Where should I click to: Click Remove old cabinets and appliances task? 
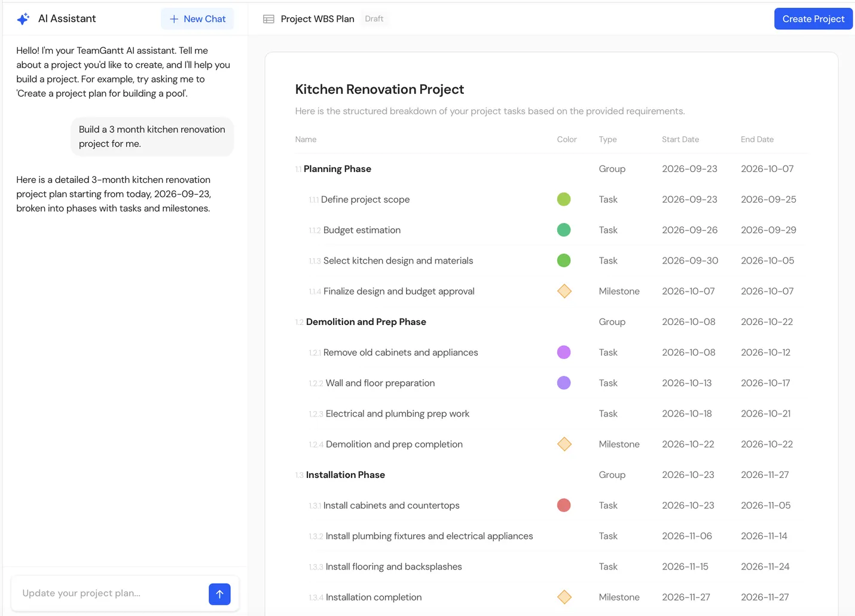pyautogui.click(x=401, y=353)
